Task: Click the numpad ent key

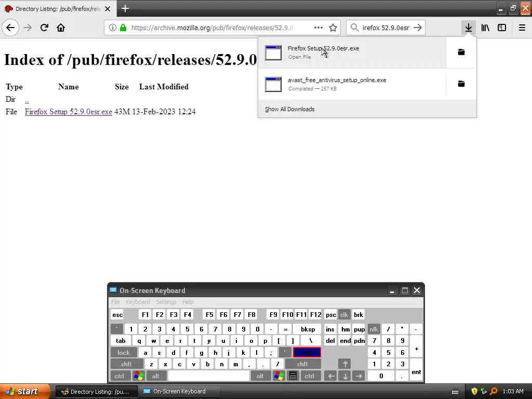Action: point(416,370)
